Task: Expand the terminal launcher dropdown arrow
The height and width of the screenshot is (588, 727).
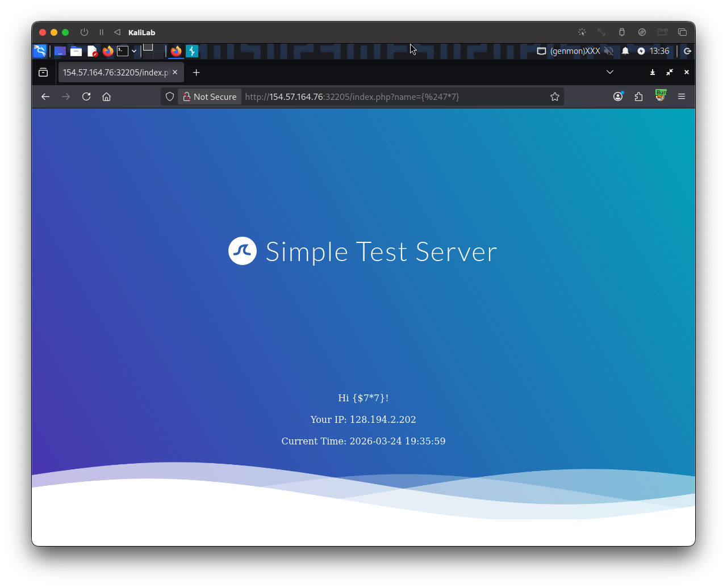Action: coord(134,51)
